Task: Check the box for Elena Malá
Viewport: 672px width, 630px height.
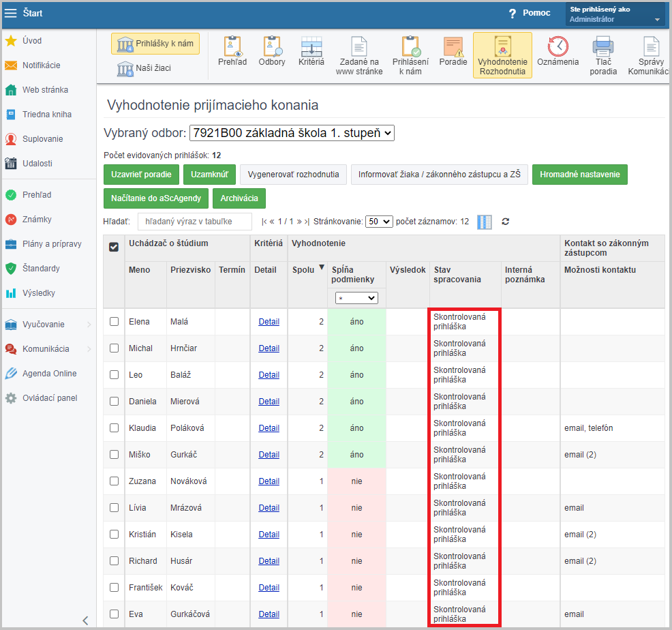Action: tap(114, 322)
